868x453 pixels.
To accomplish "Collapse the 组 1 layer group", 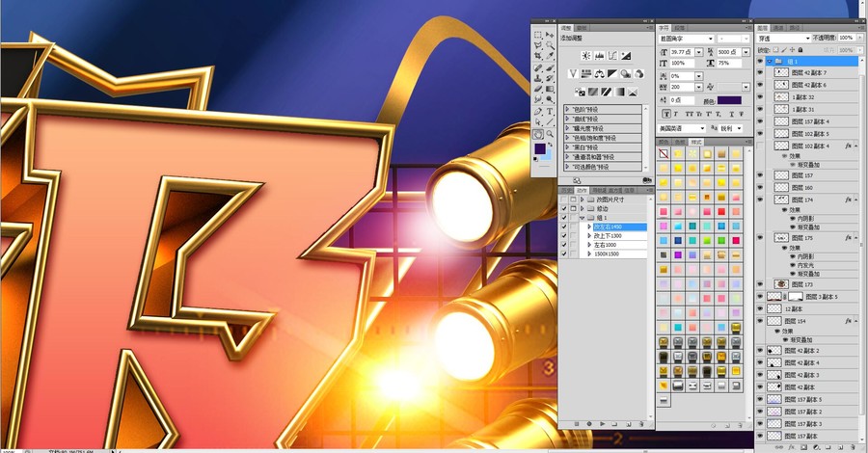I will coord(770,62).
